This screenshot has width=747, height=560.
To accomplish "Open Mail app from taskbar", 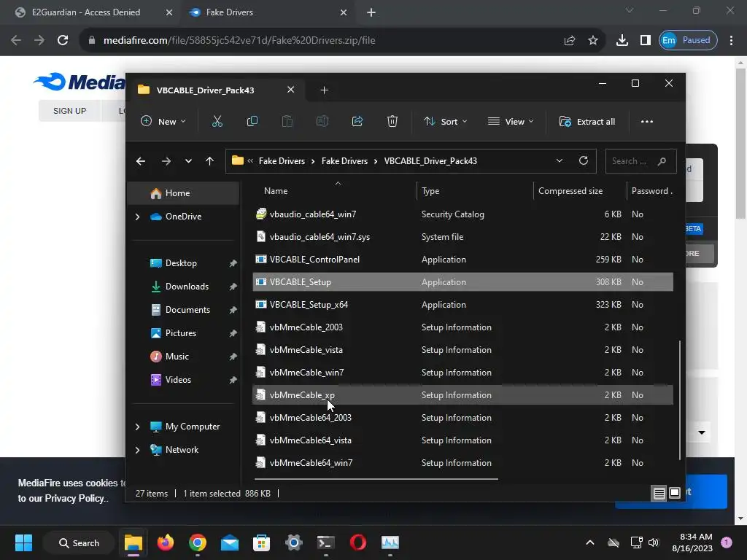I will coord(230,542).
